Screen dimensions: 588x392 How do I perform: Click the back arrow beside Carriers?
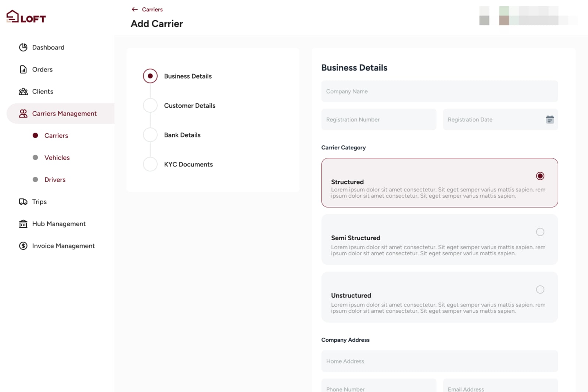135,10
